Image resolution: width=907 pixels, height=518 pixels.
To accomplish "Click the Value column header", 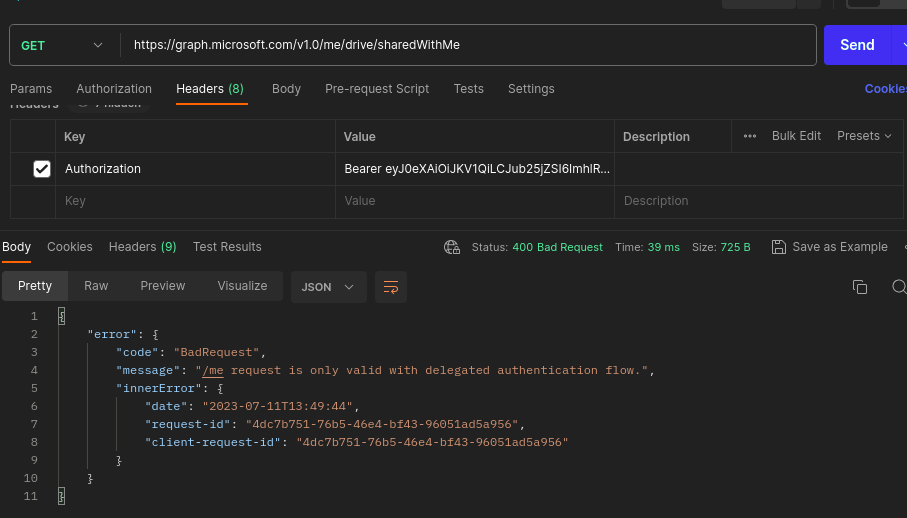I will click(x=360, y=137).
